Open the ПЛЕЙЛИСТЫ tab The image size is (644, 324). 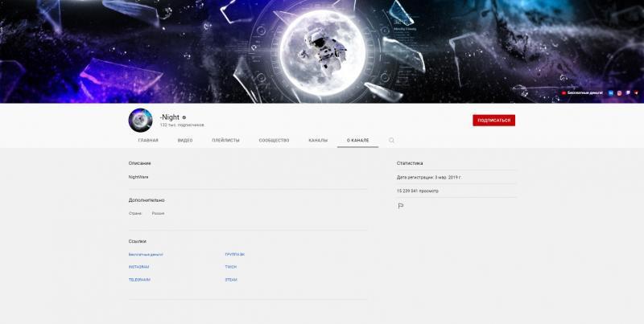[x=226, y=140]
